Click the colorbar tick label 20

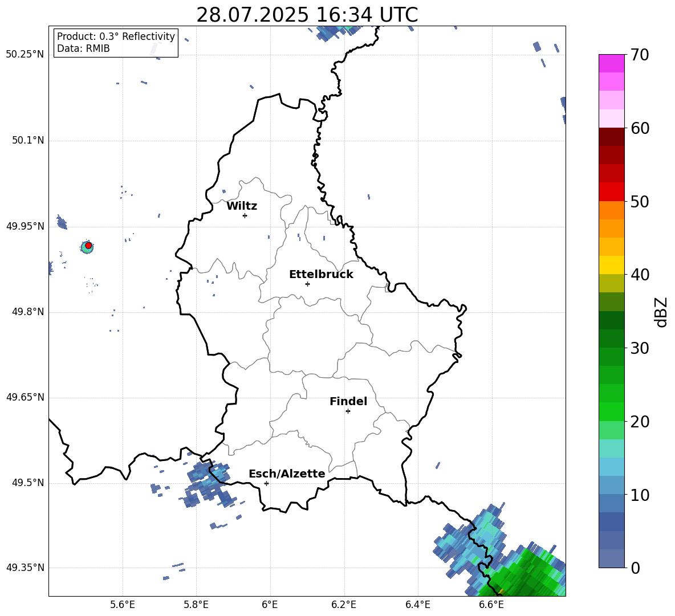tap(640, 422)
